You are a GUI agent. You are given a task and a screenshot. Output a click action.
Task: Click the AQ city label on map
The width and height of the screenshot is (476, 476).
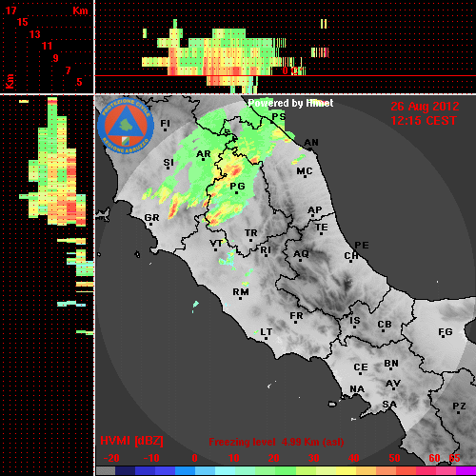point(301,253)
